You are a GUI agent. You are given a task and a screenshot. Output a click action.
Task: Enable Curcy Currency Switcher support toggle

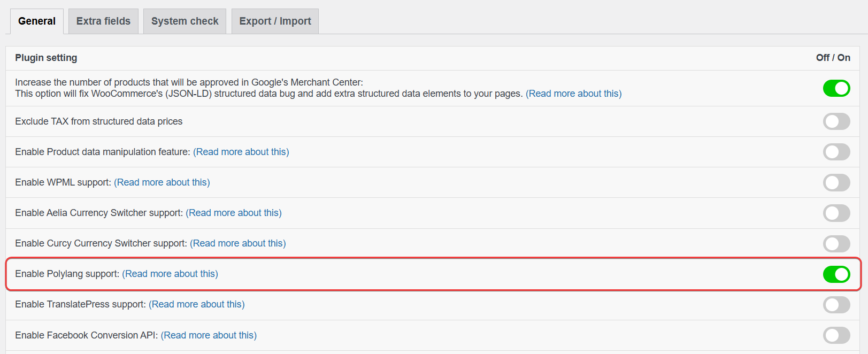point(836,244)
